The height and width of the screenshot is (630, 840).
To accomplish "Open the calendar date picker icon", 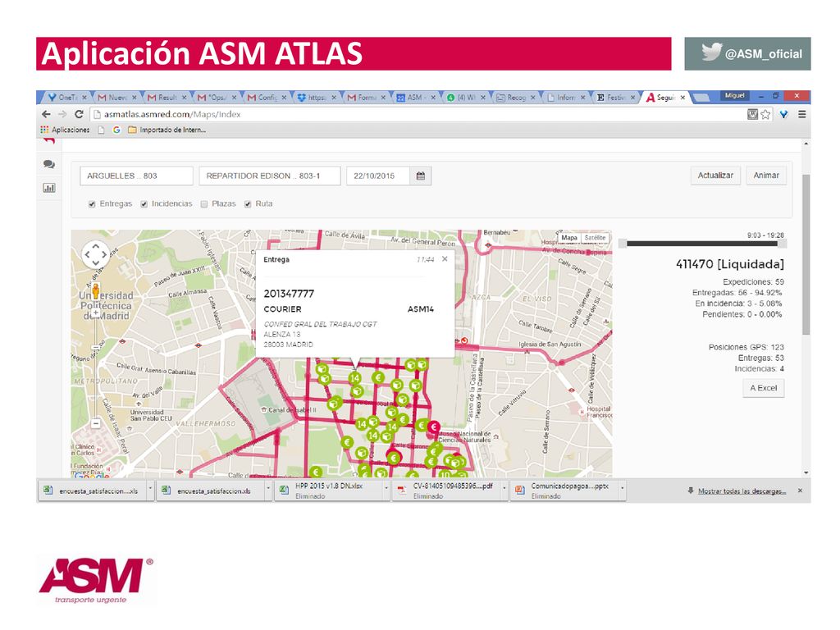I will [x=421, y=176].
